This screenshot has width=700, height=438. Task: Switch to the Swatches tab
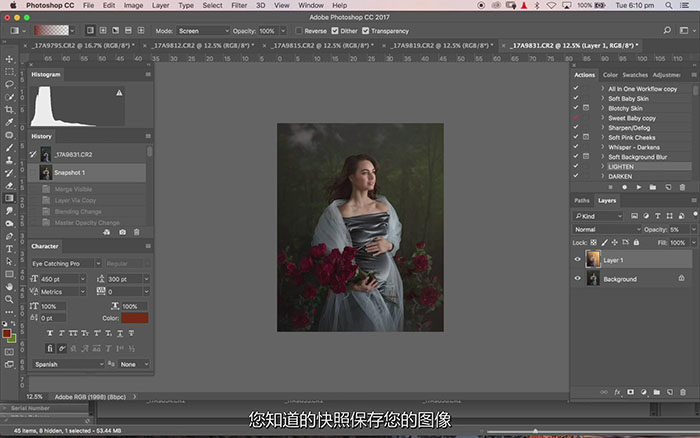pyautogui.click(x=634, y=75)
